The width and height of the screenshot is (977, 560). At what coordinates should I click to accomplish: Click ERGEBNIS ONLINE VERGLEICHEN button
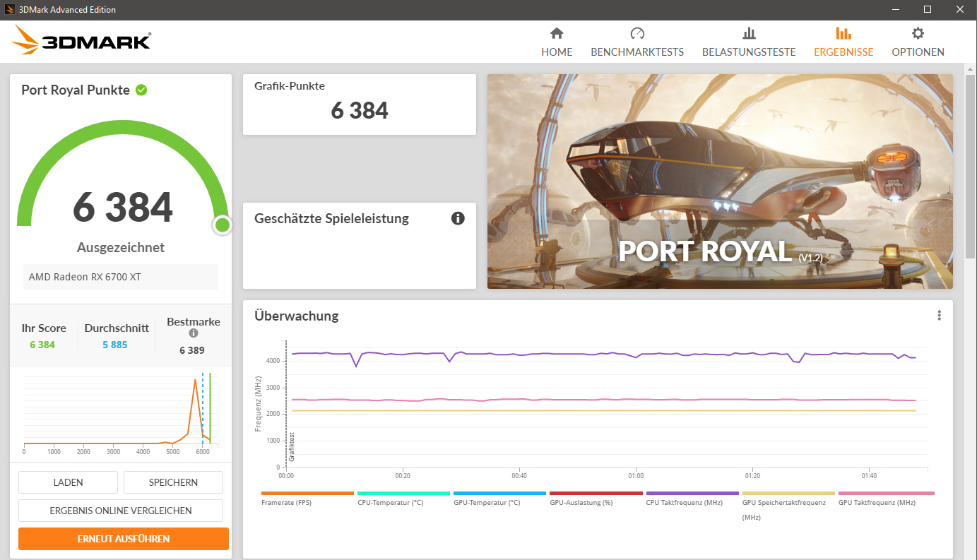click(x=121, y=511)
